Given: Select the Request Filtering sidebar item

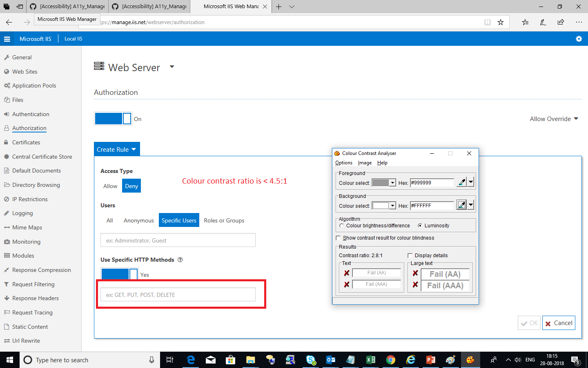Looking at the screenshot, I should point(34,284).
